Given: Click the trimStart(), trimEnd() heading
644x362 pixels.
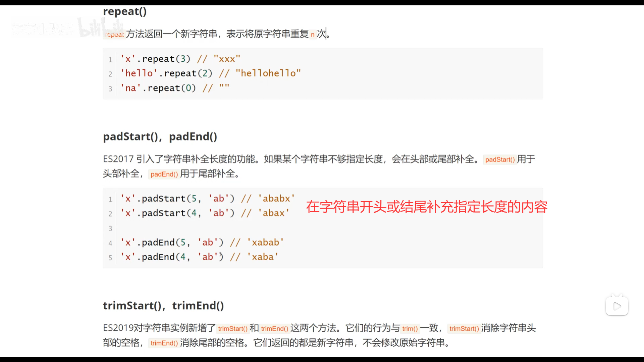Looking at the screenshot, I should point(163,305).
